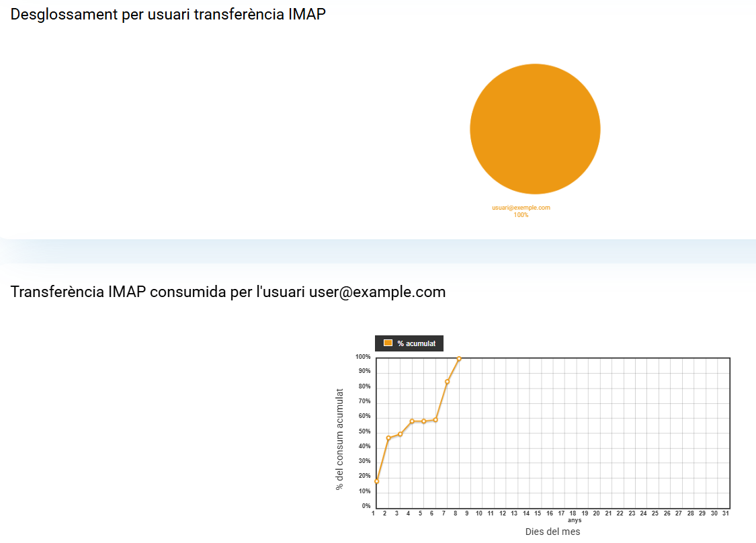The height and width of the screenshot is (543, 756).
Task: Pick the day 4 data point
Action: pyautogui.click(x=412, y=421)
